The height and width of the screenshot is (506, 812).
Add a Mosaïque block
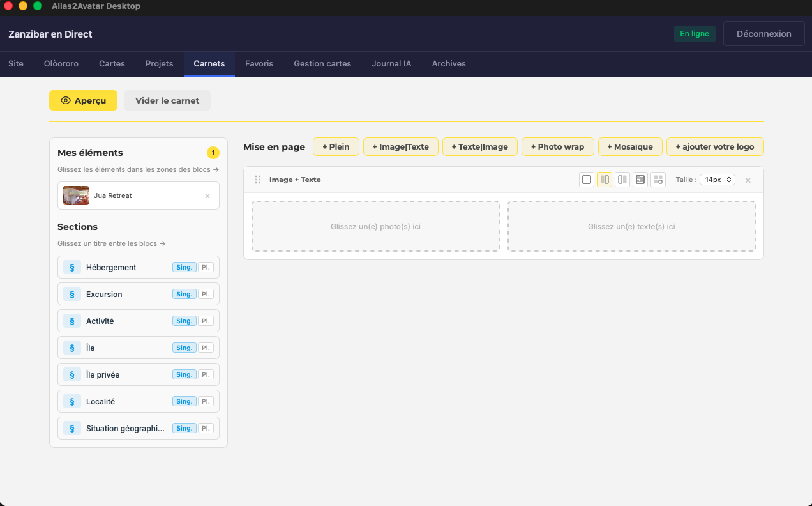coord(630,146)
